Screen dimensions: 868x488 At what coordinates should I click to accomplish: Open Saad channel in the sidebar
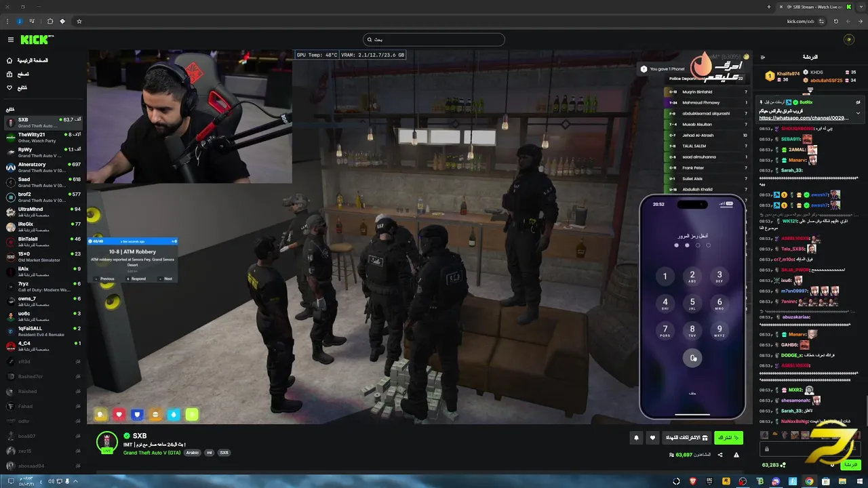[43, 182]
